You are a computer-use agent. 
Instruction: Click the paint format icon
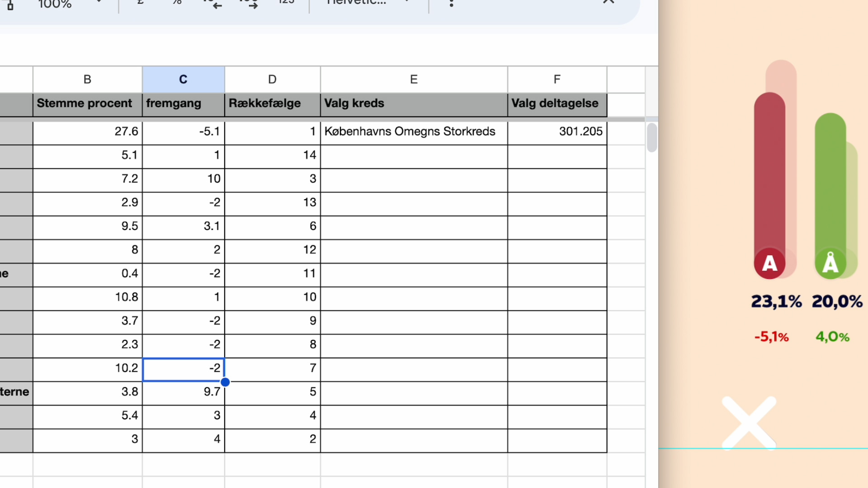[x=10, y=5]
